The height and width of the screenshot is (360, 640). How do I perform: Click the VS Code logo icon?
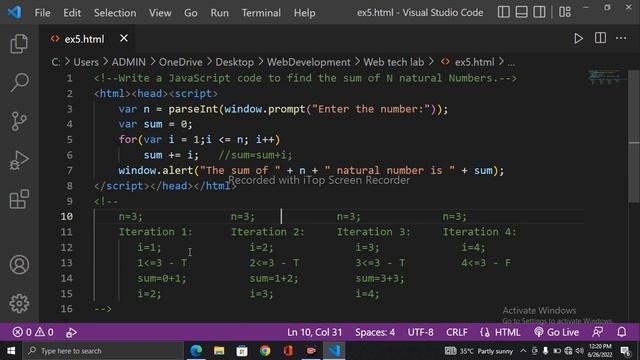click(x=14, y=12)
